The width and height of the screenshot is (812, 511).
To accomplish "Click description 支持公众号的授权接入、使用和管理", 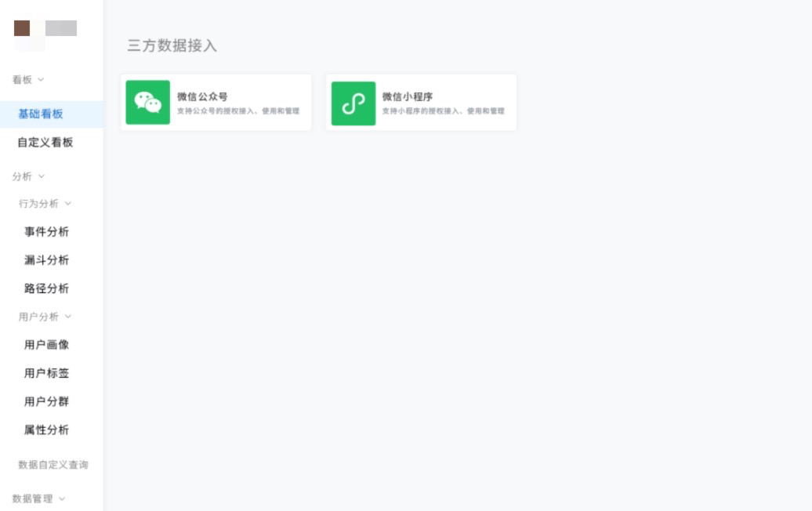I will pos(238,111).
